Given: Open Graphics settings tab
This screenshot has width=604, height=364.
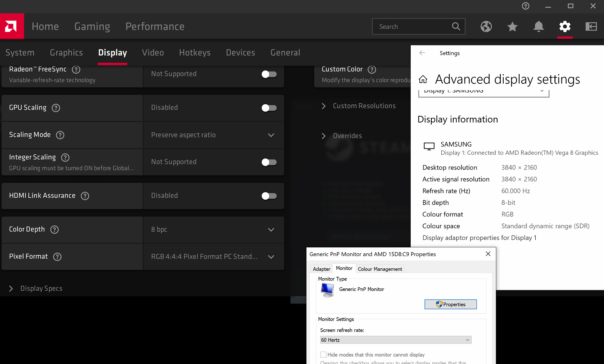Looking at the screenshot, I should pyautogui.click(x=66, y=53).
